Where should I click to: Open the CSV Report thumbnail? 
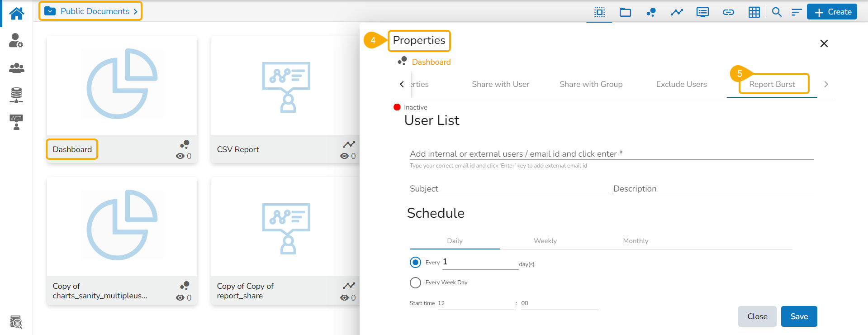(x=286, y=87)
